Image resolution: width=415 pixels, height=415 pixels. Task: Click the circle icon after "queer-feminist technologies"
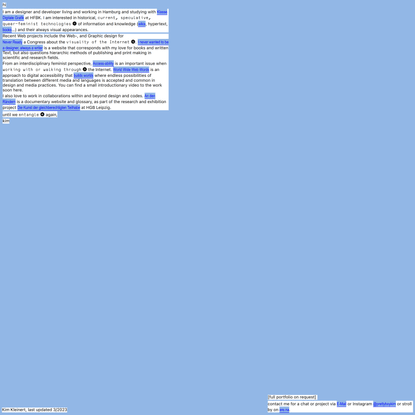coord(75,24)
